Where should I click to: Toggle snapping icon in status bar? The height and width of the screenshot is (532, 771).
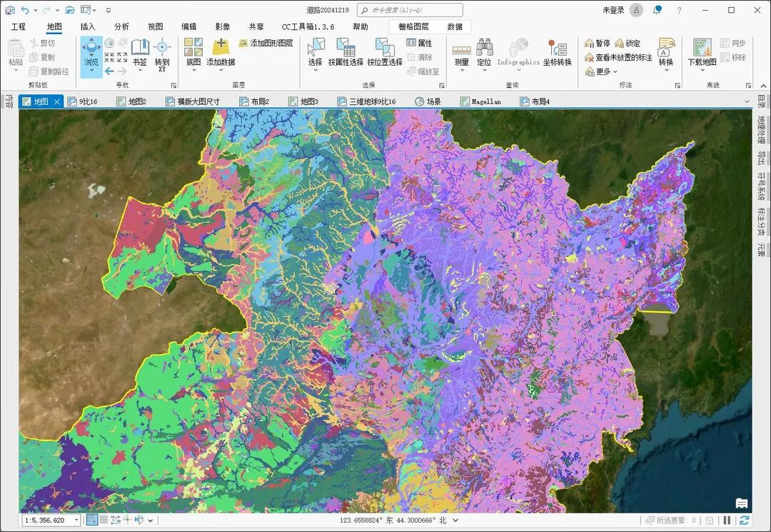click(x=91, y=520)
